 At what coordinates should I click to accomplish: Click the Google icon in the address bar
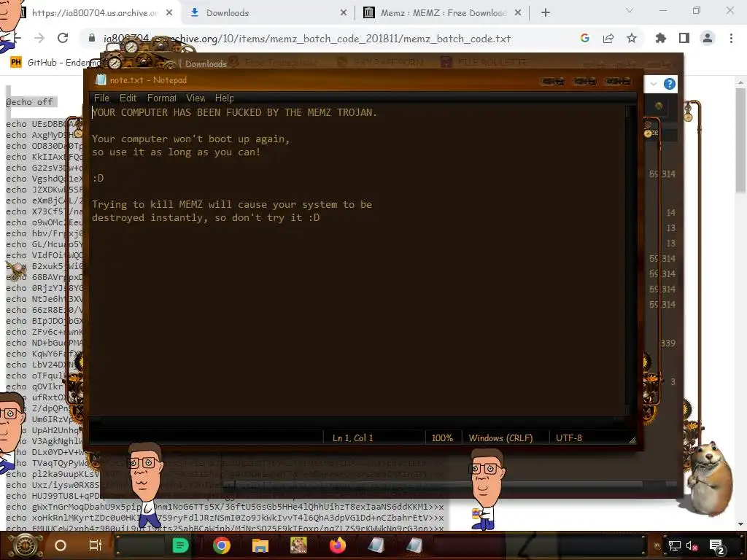pos(585,38)
